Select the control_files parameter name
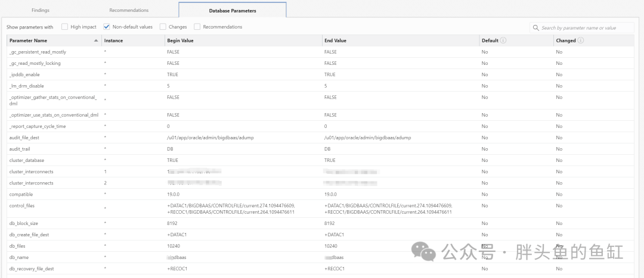644x278 pixels. (22, 205)
